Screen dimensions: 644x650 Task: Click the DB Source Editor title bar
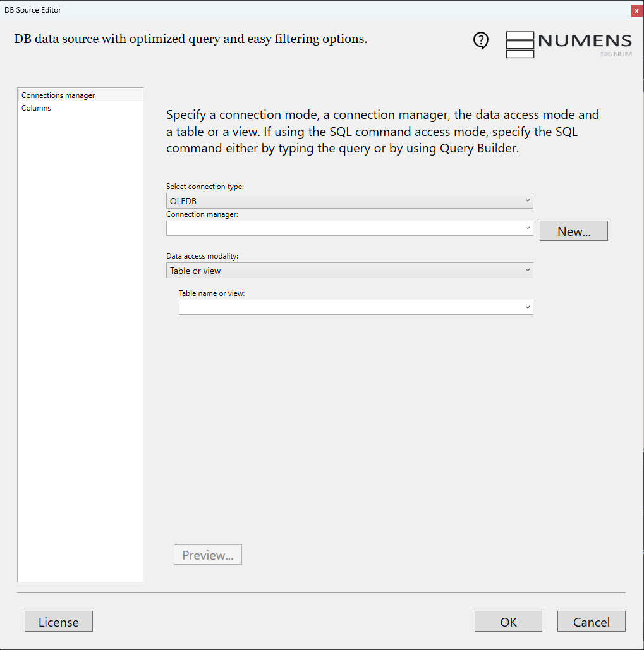(x=253, y=10)
